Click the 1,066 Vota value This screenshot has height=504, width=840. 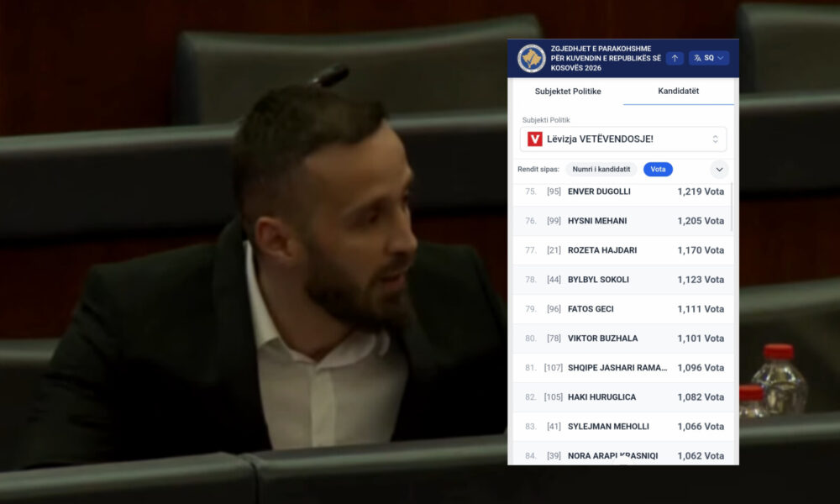point(701,427)
